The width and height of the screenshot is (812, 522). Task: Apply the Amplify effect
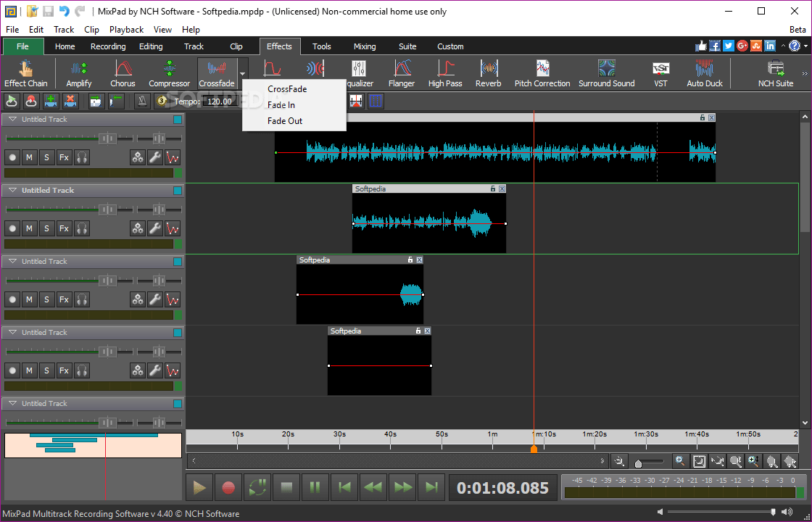pos(79,73)
